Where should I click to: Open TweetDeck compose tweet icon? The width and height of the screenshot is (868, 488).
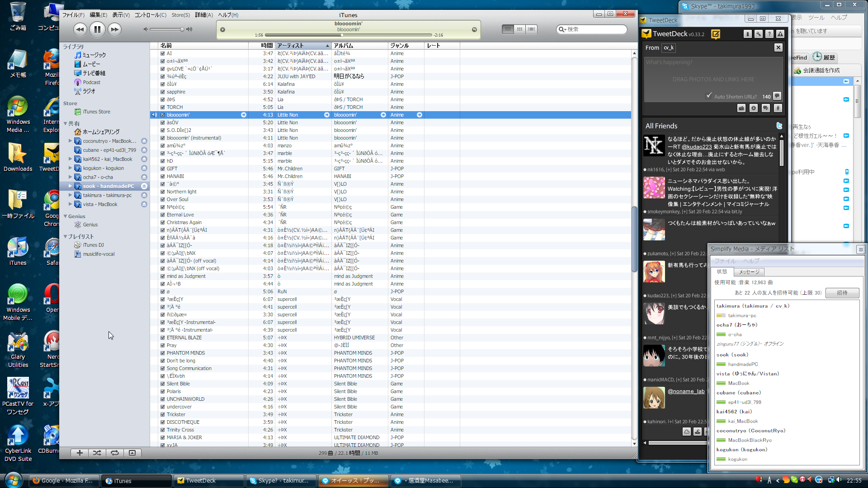click(x=716, y=34)
